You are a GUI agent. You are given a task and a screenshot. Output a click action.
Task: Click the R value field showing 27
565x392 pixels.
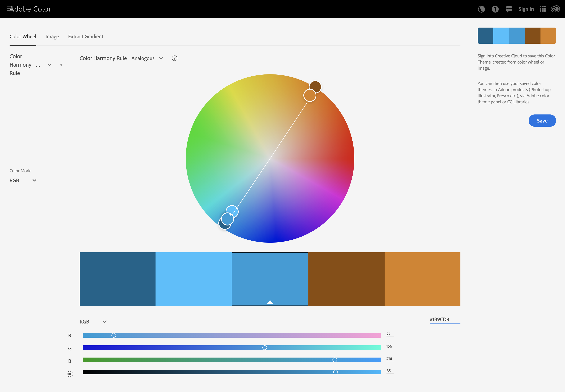coord(390,334)
